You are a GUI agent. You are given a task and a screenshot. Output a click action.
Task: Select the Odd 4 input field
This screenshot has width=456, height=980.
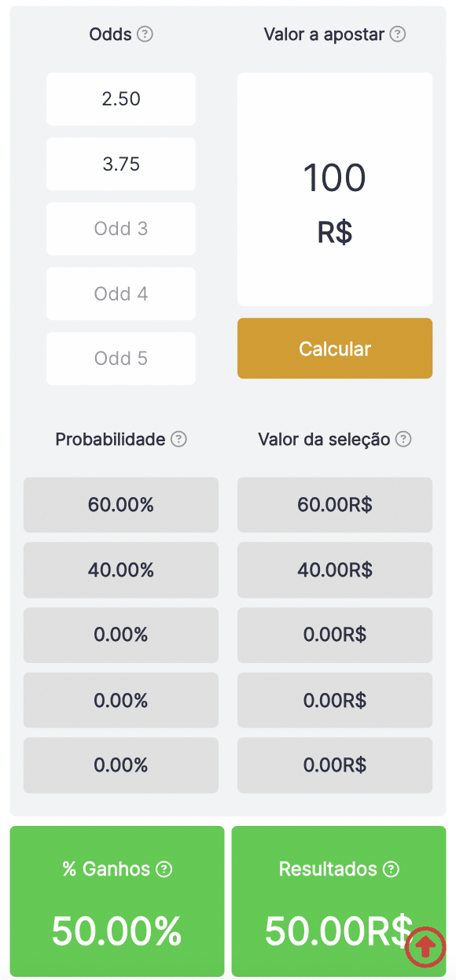[x=120, y=293]
